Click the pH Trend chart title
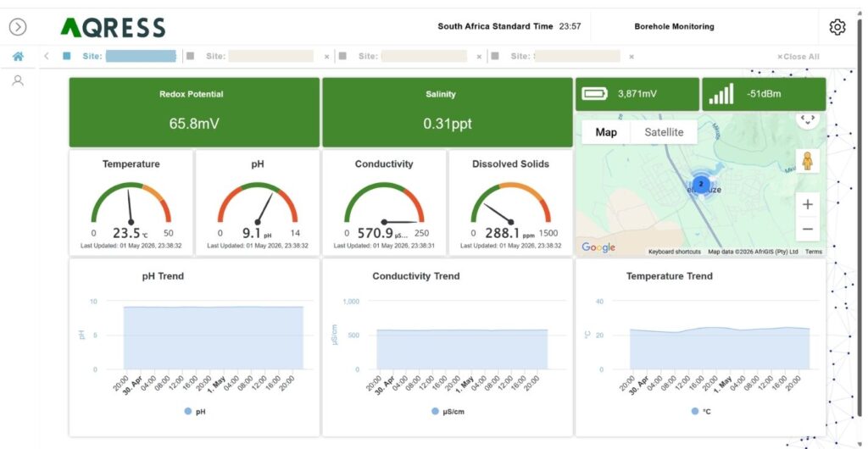This screenshot has width=868, height=449. [163, 276]
